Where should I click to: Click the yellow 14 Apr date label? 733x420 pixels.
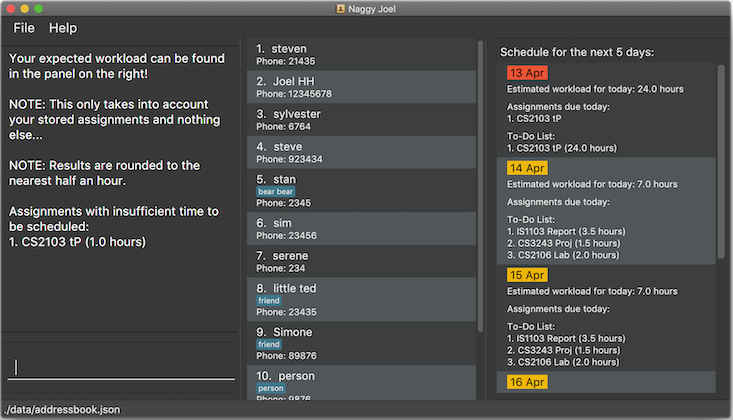pyautogui.click(x=527, y=168)
